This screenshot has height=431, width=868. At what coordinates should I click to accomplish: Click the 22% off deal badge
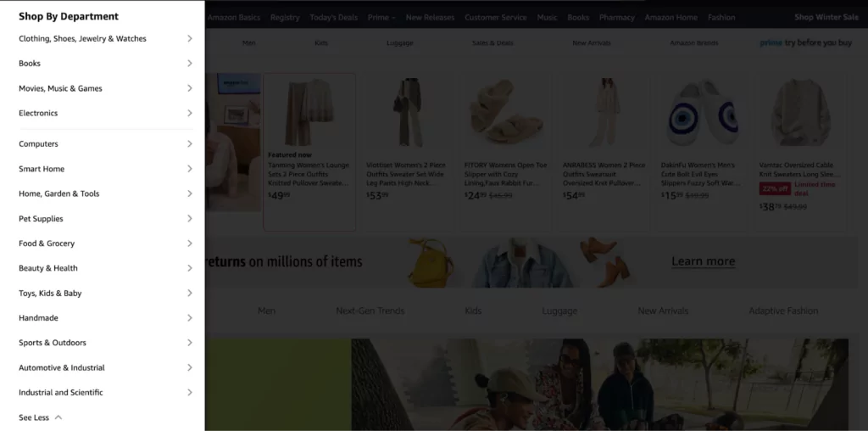coord(775,189)
